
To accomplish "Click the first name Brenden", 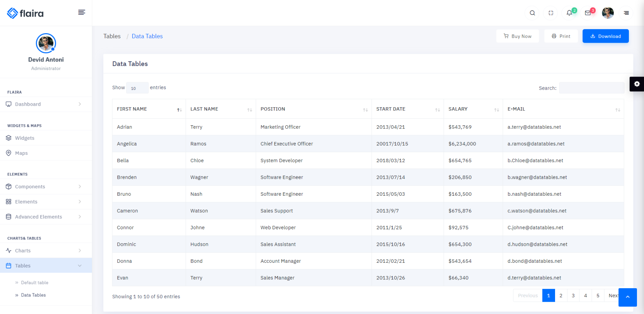I will 127,177.
